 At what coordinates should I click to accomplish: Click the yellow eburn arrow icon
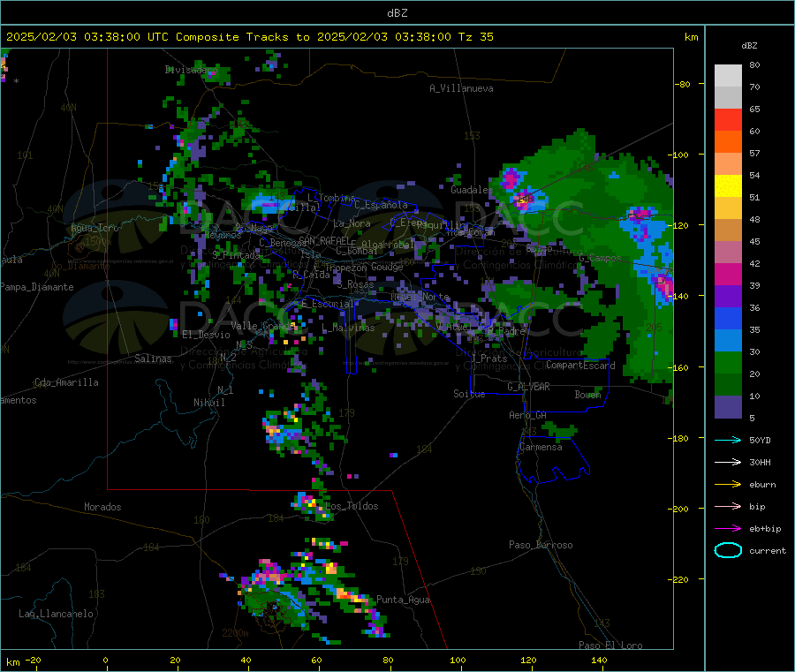(x=728, y=484)
